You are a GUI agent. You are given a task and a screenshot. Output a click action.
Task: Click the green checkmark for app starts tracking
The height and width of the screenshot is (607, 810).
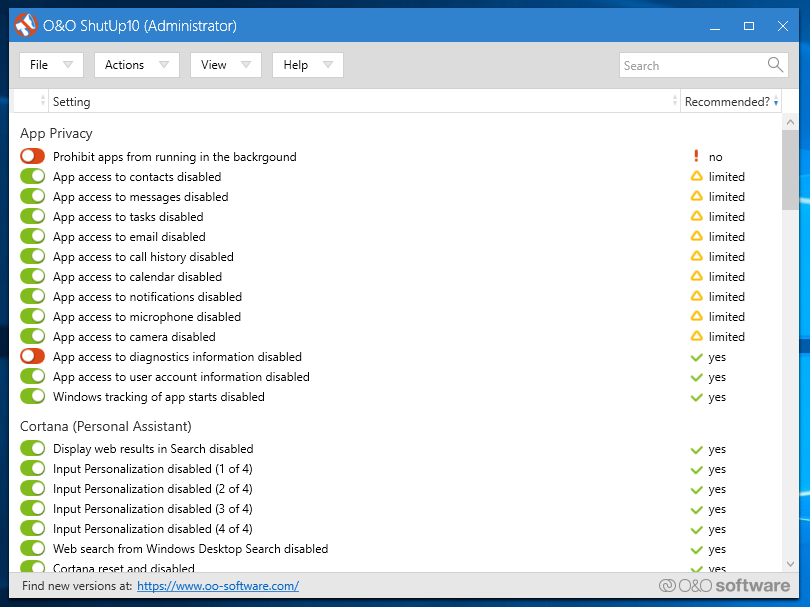click(x=696, y=397)
